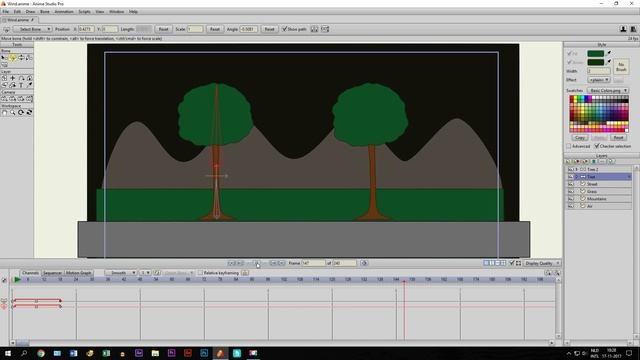The image size is (640, 360).
Task: Select the Transform Layer tool
Action: 4,78
